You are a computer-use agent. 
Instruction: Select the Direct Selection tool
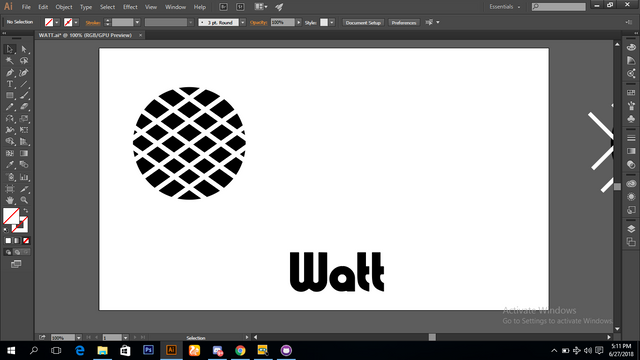tap(24, 49)
